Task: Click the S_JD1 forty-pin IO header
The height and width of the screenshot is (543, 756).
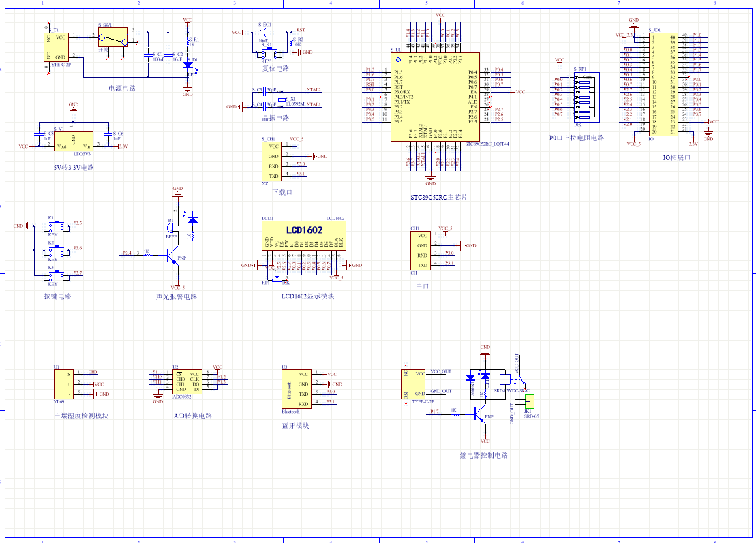Action: pyautogui.click(x=663, y=84)
